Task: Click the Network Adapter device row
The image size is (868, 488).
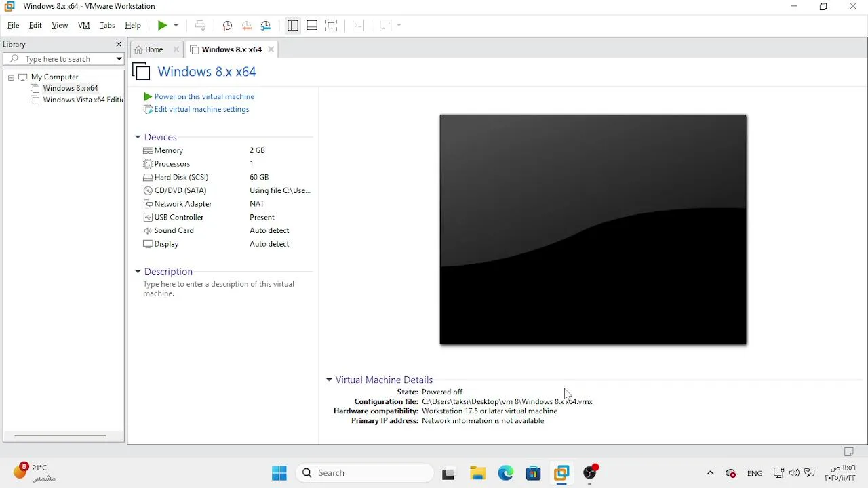Action: pyautogui.click(x=226, y=204)
